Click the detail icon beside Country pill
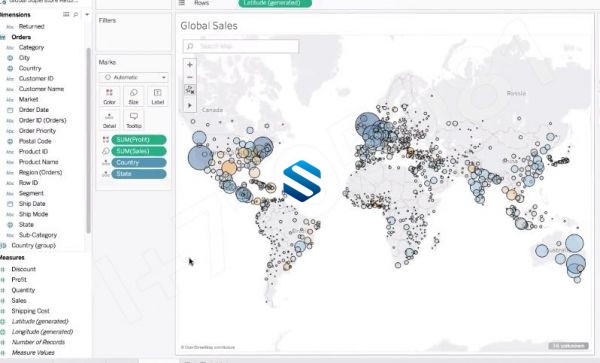600x363 pixels. [x=105, y=163]
